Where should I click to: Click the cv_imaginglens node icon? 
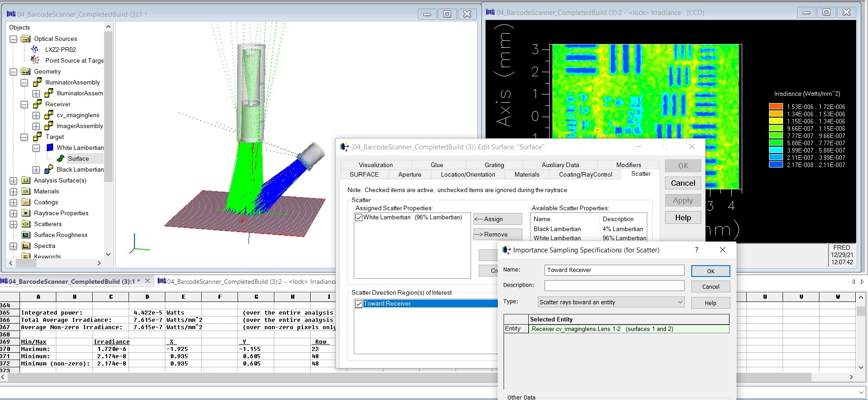point(49,115)
